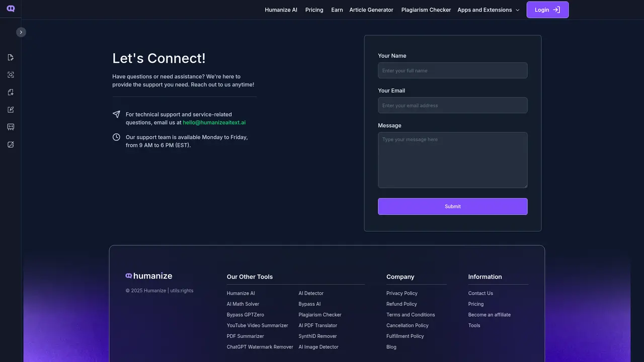Click the clock icon beside support hours
Image resolution: width=644 pixels, height=362 pixels.
116,137
